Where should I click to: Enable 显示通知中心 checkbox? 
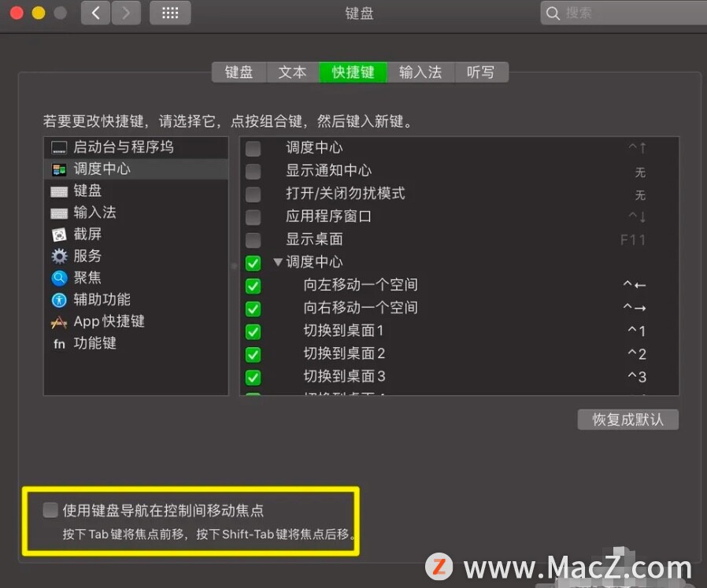(x=253, y=172)
